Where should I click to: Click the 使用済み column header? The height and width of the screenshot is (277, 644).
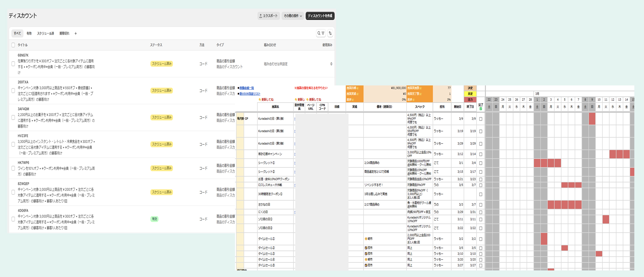327,45
